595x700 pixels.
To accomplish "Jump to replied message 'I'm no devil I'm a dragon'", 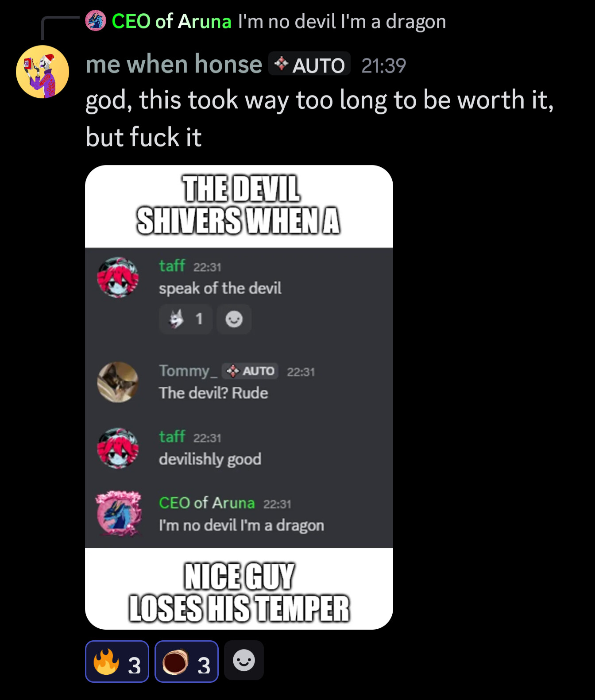I will tap(342, 21).
